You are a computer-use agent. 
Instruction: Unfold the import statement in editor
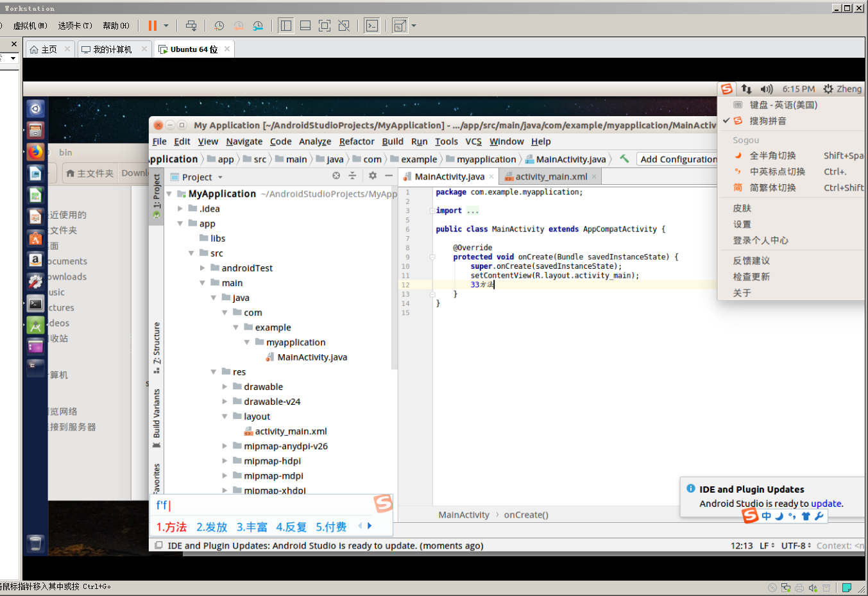432,210
